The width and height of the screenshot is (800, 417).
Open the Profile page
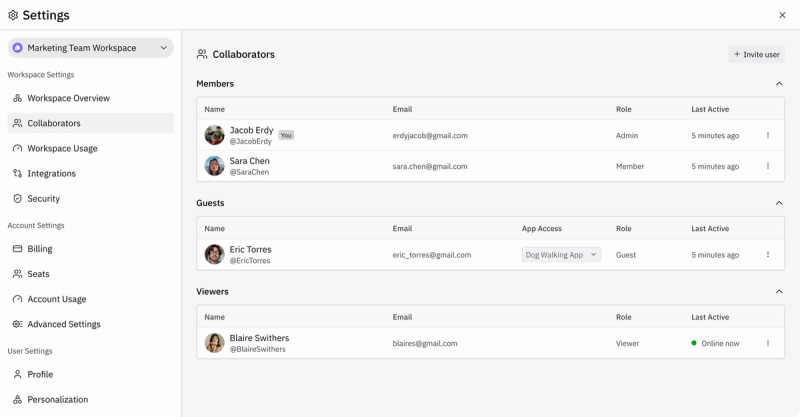click(91, 374)
